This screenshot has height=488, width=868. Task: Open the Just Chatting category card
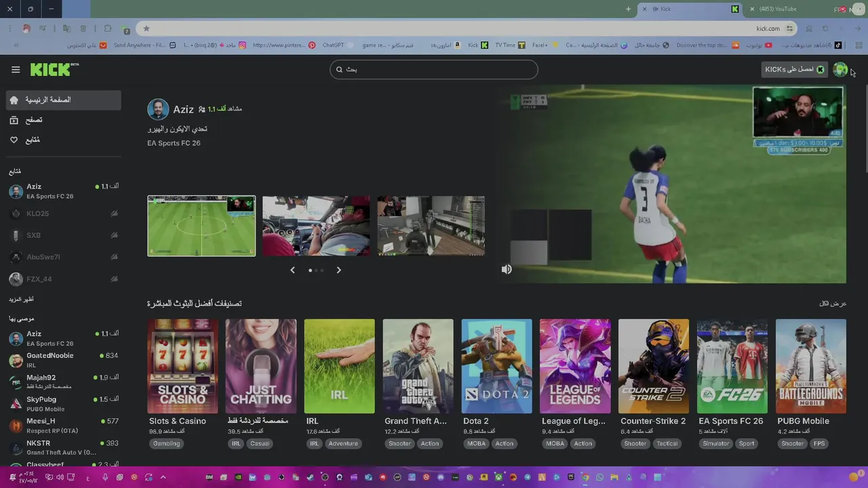[x=261, y=366]
